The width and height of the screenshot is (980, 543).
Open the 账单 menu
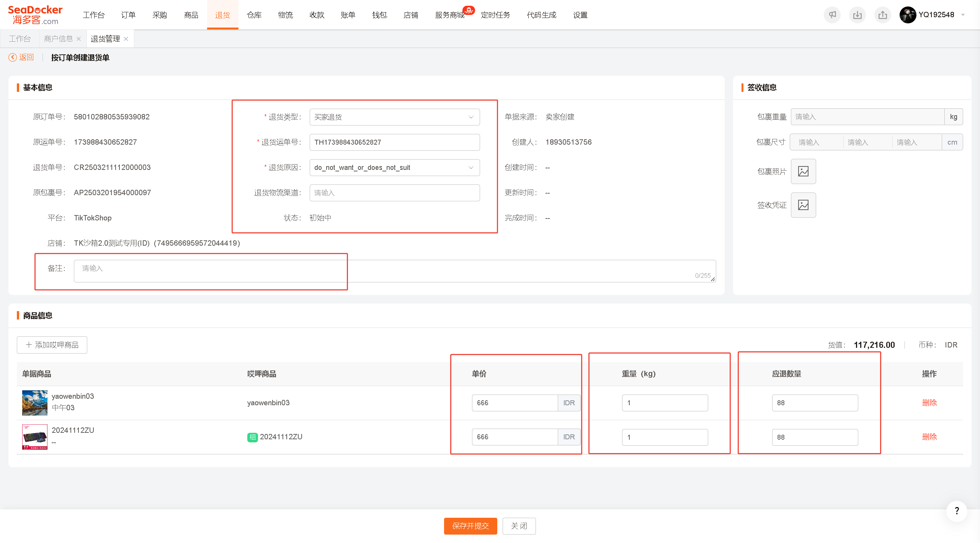pyautogui.click(x=348, y=15)
